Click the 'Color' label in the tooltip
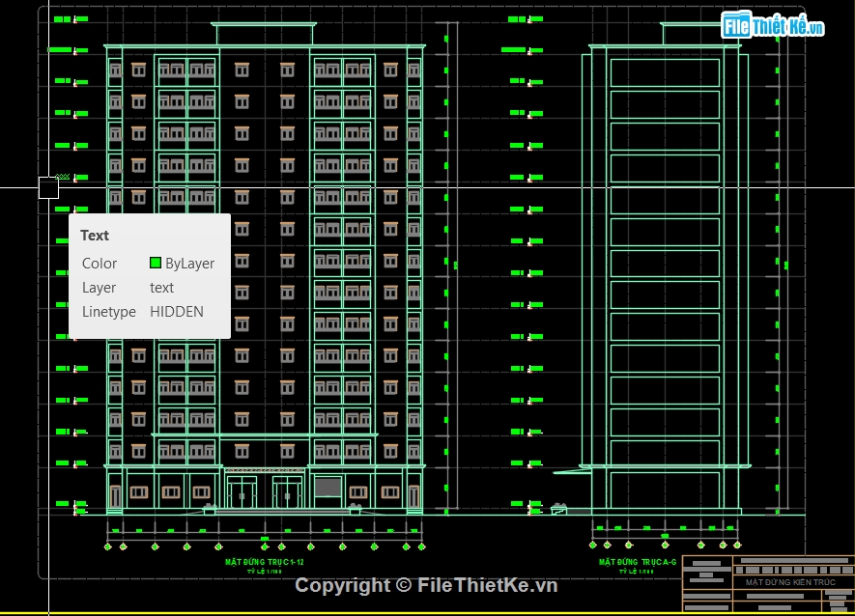Screen dimensions: 855x616 coord(100,264)
